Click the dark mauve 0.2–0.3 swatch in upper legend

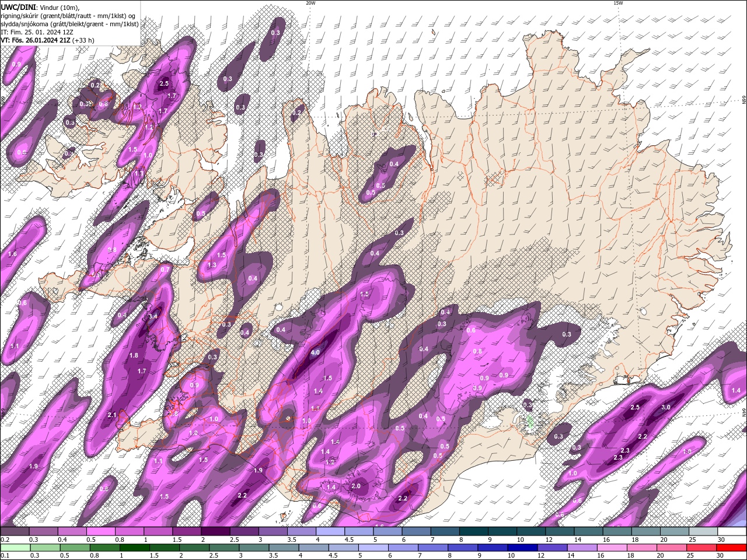coord(15,531)
